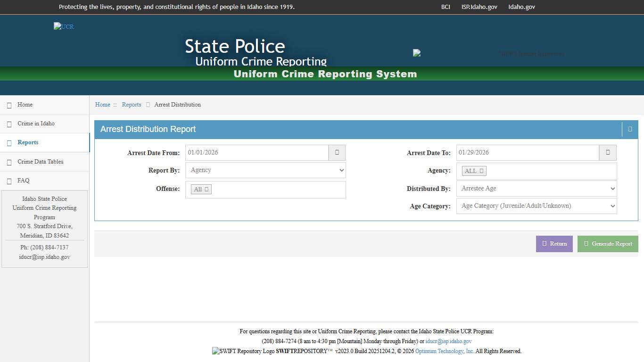Image resolution: width=644 pixels, height=362 pixels.
Task: Remove the All offense filter chip
Action: (x=206, y=189)
